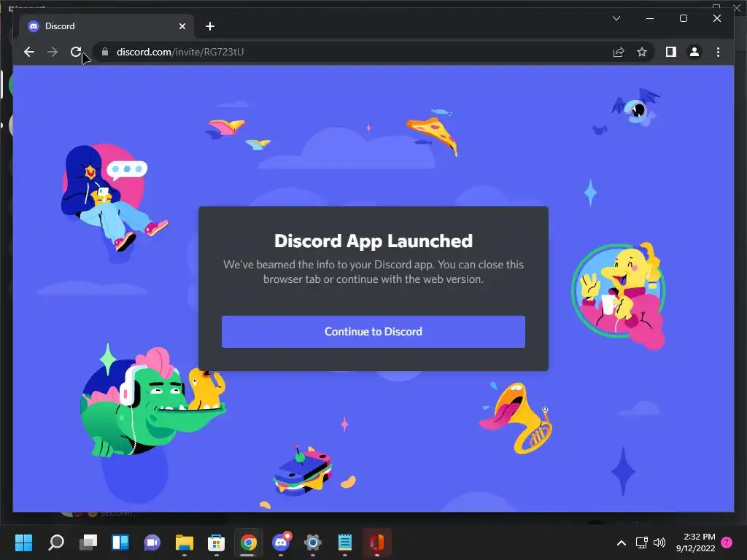Open Notepad from the taskbar

tap(344, 542)
